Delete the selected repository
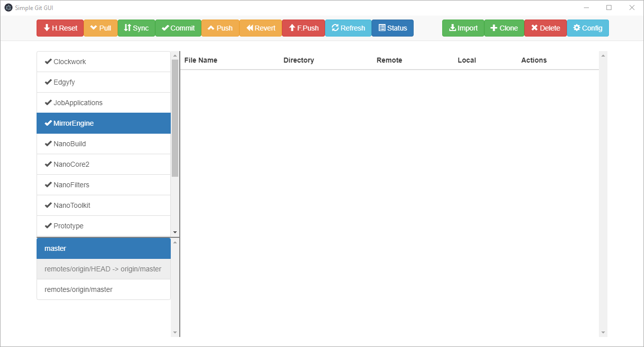 tap(545, 28)
